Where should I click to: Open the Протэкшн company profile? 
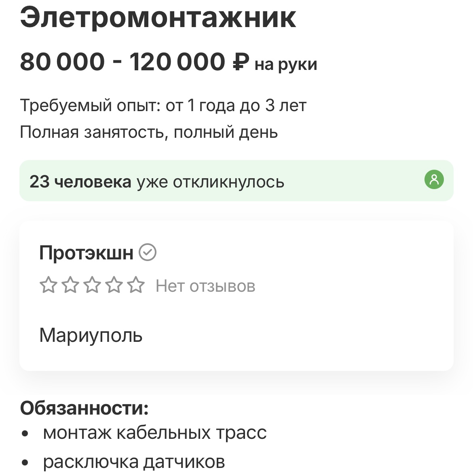pos(86,253)
